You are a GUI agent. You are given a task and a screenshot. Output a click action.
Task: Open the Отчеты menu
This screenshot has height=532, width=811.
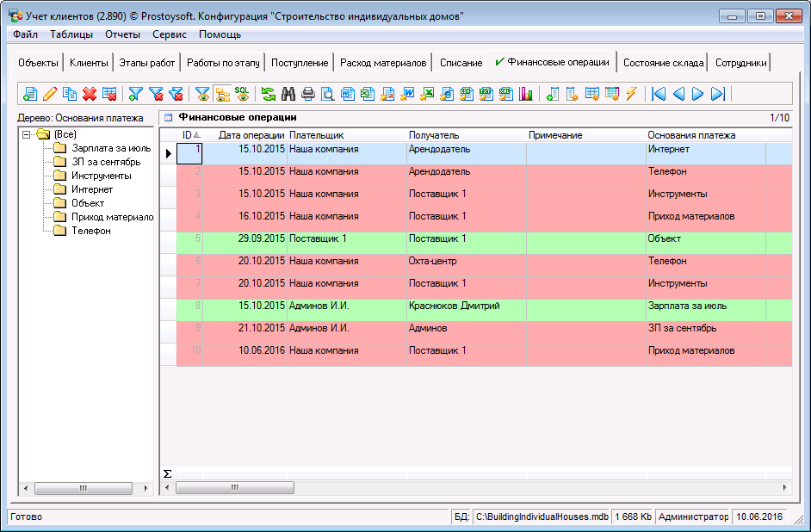pos(122,34)
